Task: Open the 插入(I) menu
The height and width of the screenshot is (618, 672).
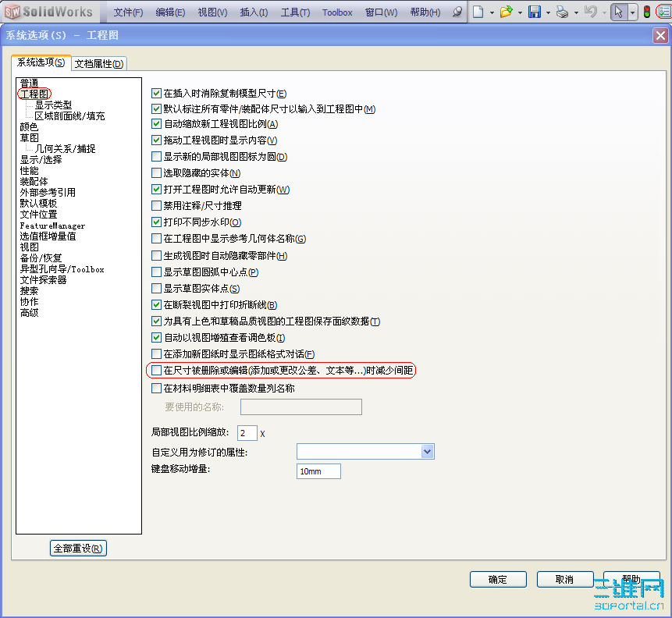Action: [x=254, y=12]
